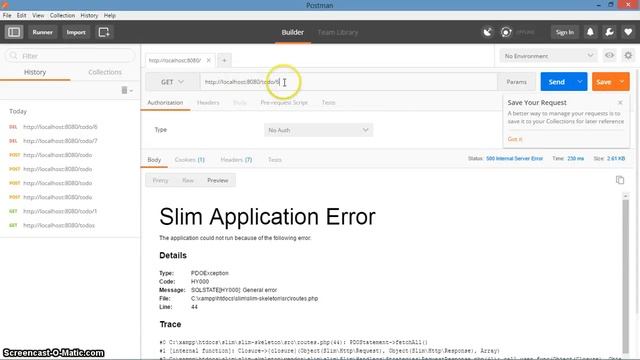Switch response view to Preview
Image resolution: width=640 pixels, height=360 pixels.
click(x=218, y=180)
